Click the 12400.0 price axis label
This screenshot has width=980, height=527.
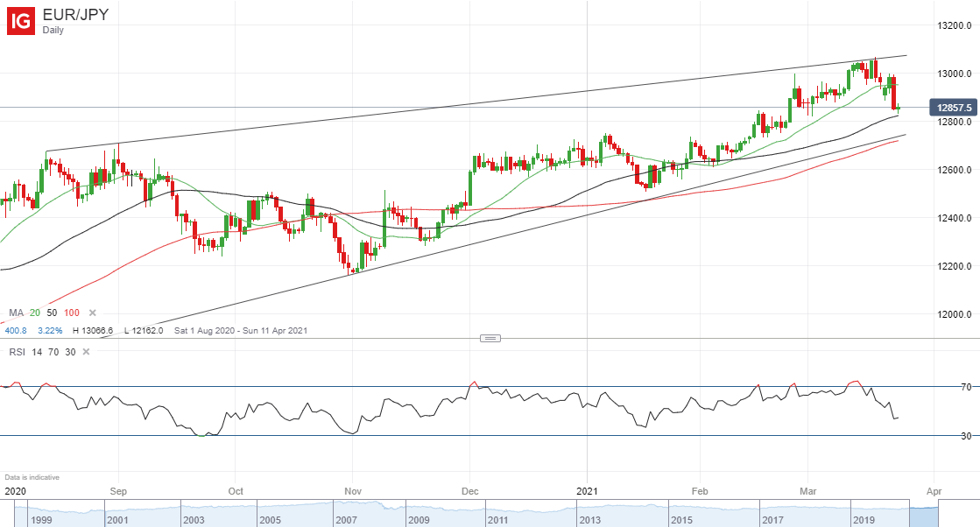tap(955, 218)
